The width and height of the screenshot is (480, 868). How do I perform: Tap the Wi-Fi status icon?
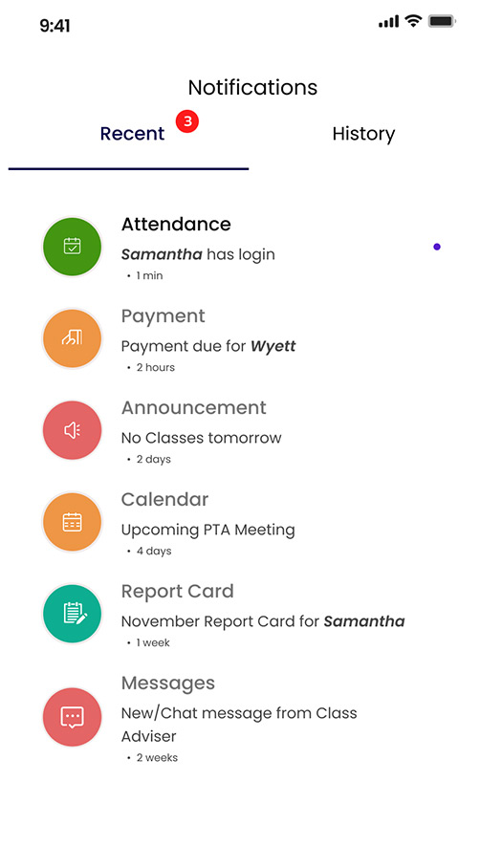click(x=413, y=21)
